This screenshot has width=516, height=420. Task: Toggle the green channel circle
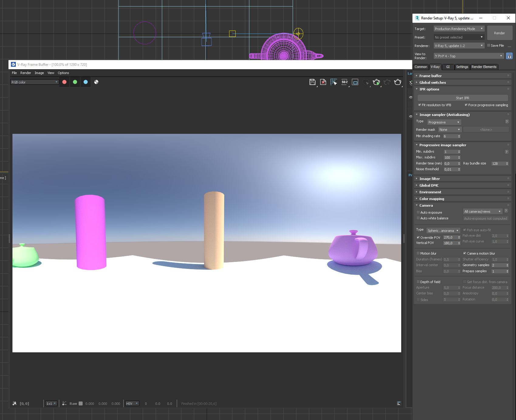[x=75, y=82]
